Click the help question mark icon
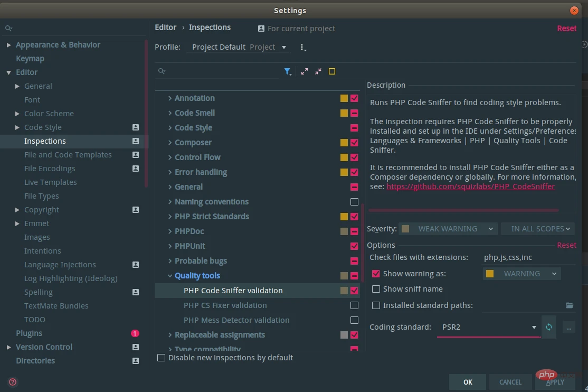The width and height of the screenshot is (588, 392). point(13,382)
